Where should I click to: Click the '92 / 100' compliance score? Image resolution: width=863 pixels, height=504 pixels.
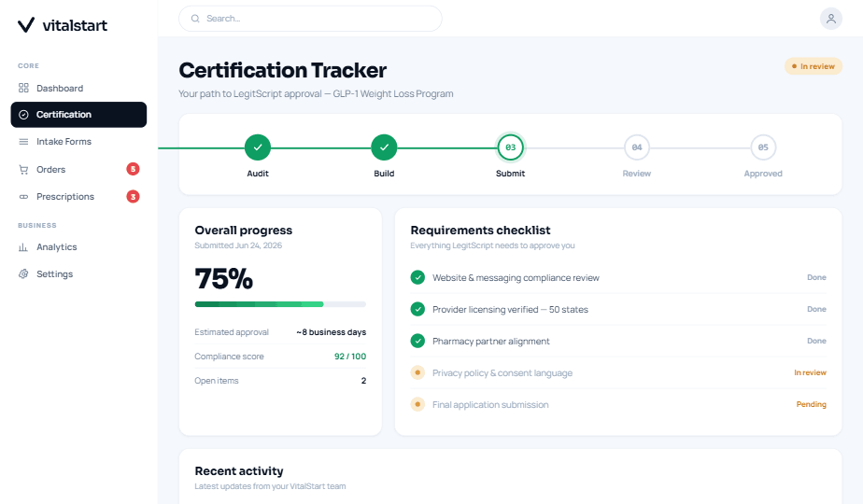pos(350,357)
